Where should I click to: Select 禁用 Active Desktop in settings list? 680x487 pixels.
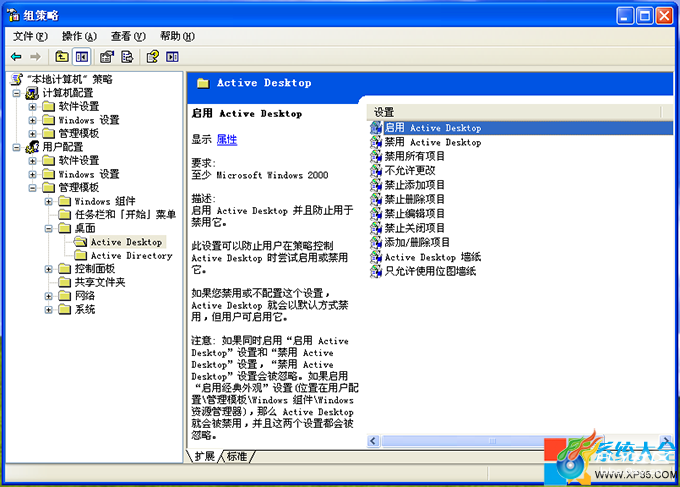[433, 142]
